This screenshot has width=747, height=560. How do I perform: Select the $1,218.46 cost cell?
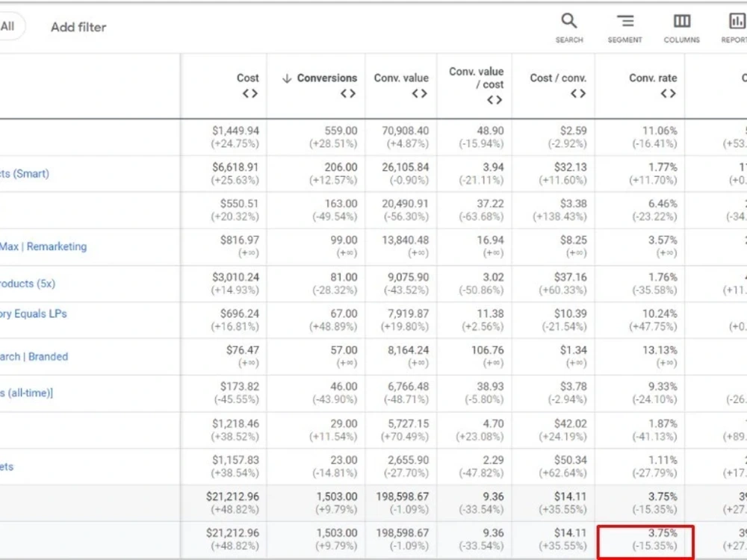tap(224, 430)
